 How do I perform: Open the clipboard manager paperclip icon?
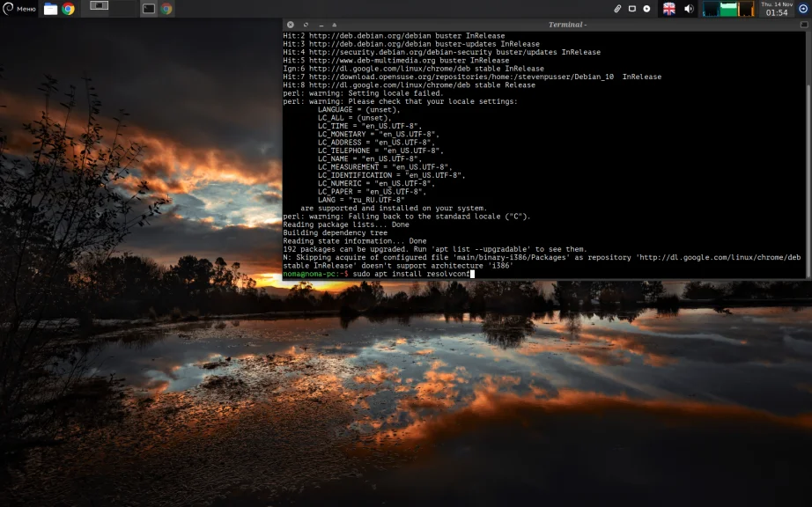[x=618, y=9]
